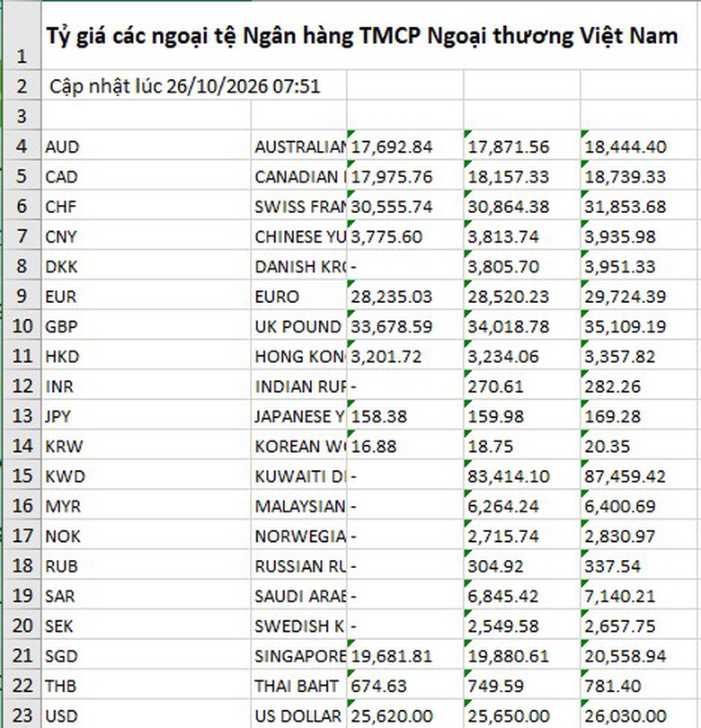
Task: Select the KOREAN WON name cell
Action: pos(298,445)
